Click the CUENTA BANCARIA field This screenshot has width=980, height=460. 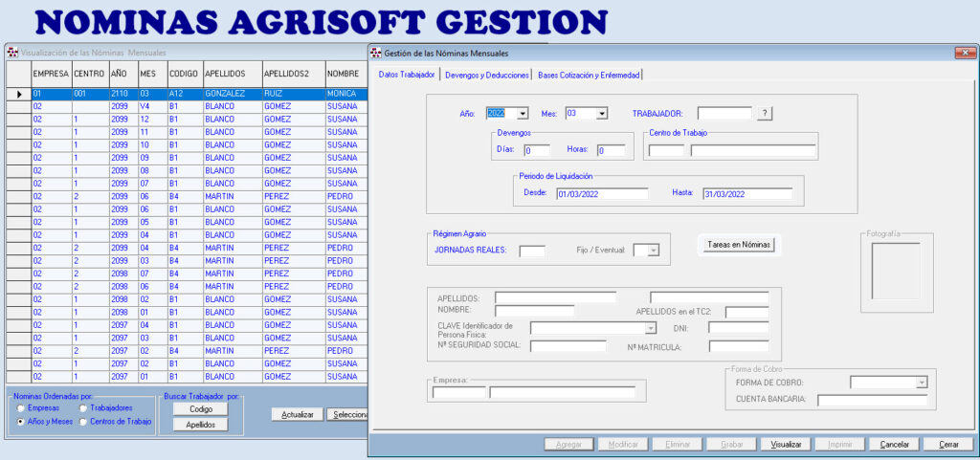[x=873, y=400]
